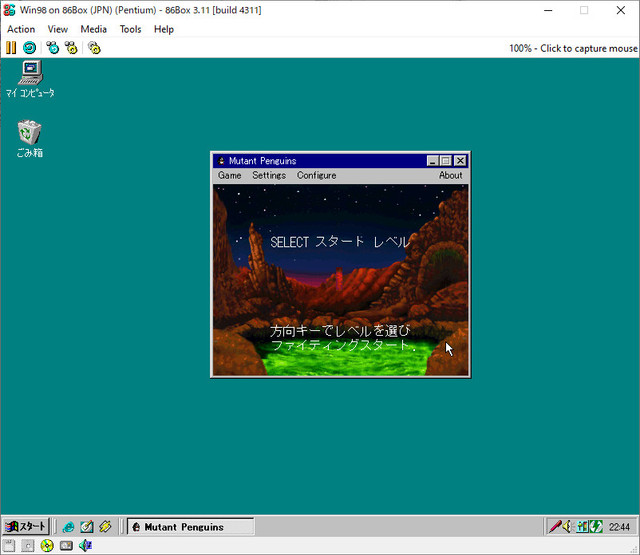Click the "Click to capture mouse" status text
The height and width of the screenshot is (555, 640).
coord(588,48)
